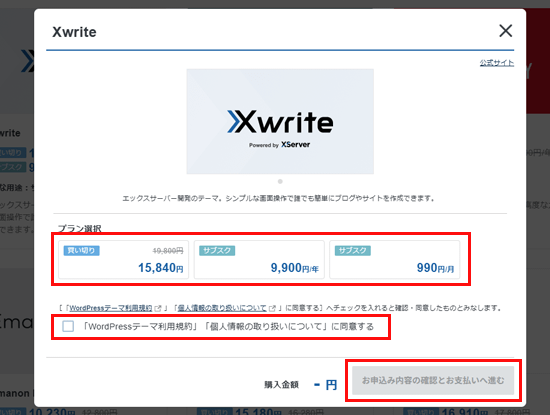Click the struck-through 19,800円 price
Screen dimensions: 550x415
[168, 250]
